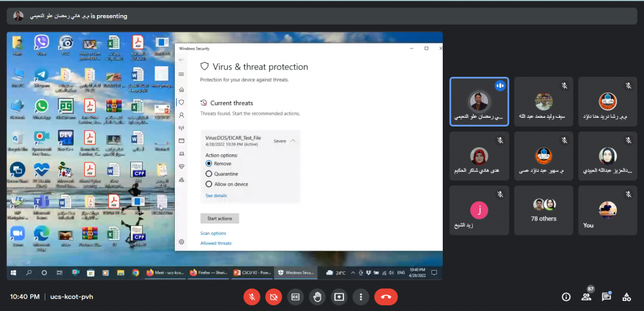
Task: Select the Quarantine action option
Action: point(209,174)
